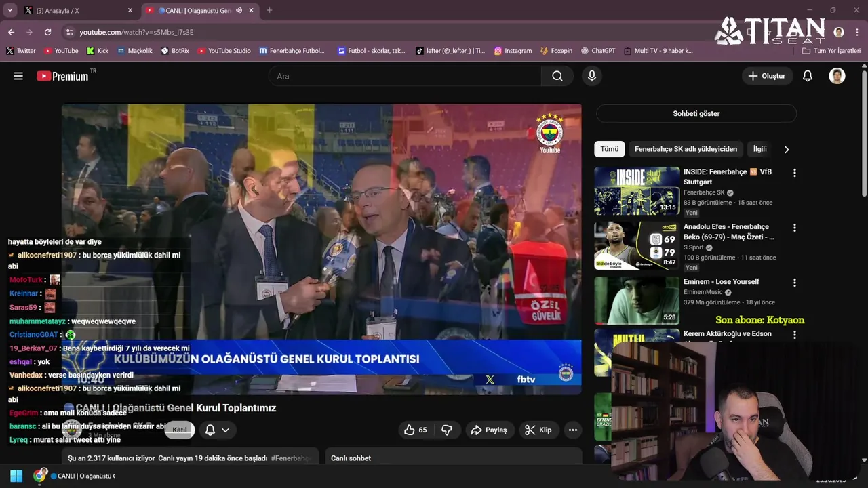Close the Anasayfa / X tab

click(x=130, y=10)
